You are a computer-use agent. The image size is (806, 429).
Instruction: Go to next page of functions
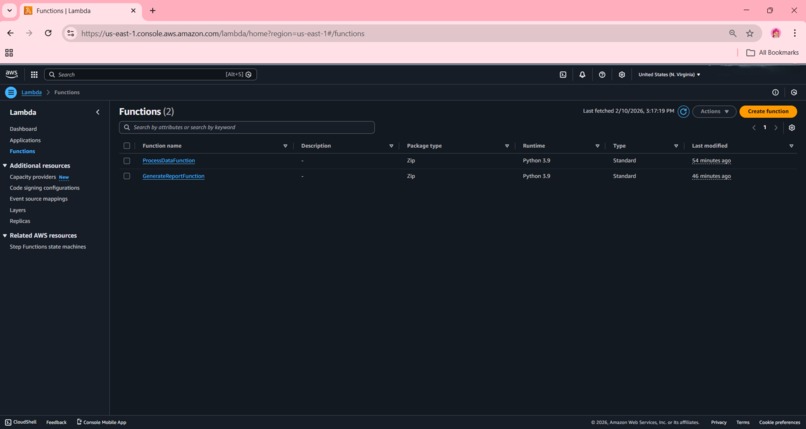pyautogui.click(x=776, y=127)
